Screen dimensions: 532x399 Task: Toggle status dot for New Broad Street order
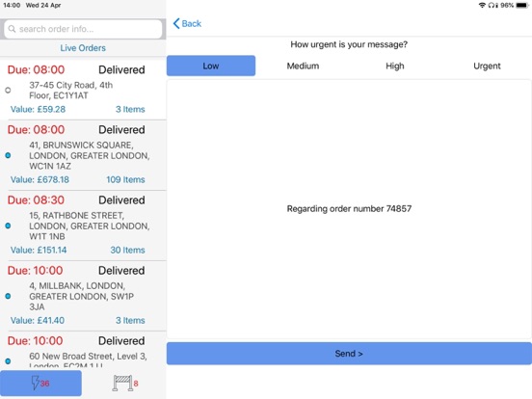coord(8,361)
